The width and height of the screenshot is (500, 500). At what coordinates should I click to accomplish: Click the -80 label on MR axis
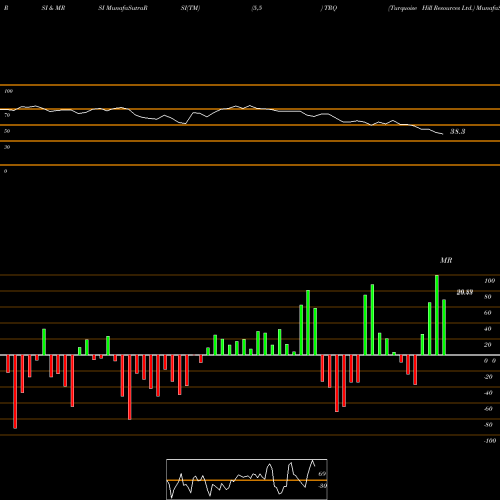[488, 425]
